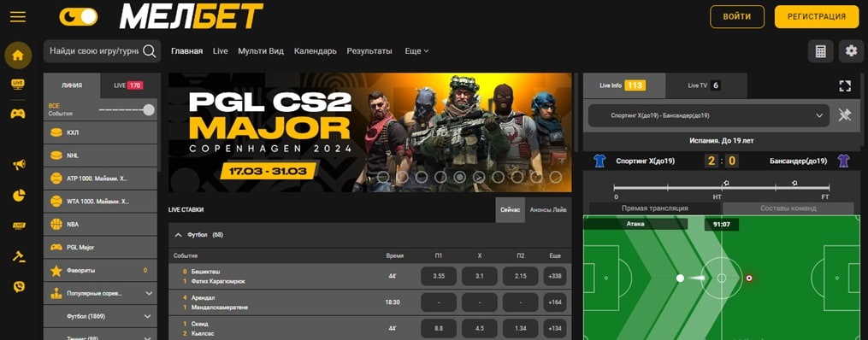Switch to Составы команд tab

(x=788, y=208)
